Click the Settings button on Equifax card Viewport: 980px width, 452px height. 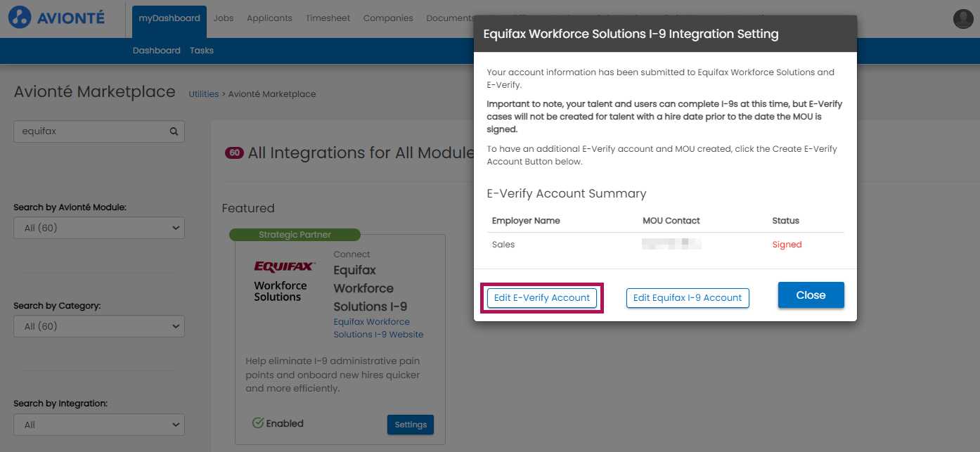411,425
